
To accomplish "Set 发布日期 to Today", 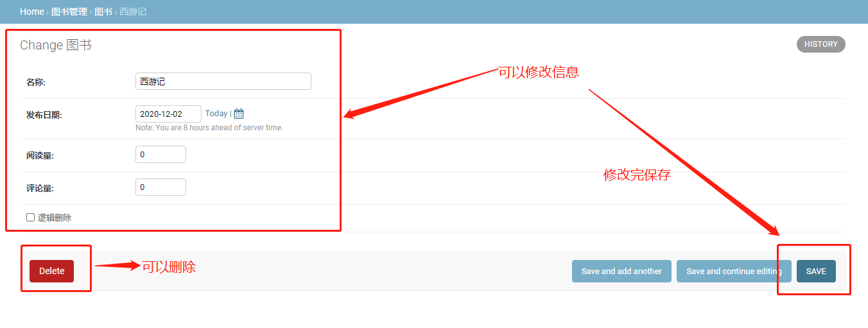I will tap(216, 114).
